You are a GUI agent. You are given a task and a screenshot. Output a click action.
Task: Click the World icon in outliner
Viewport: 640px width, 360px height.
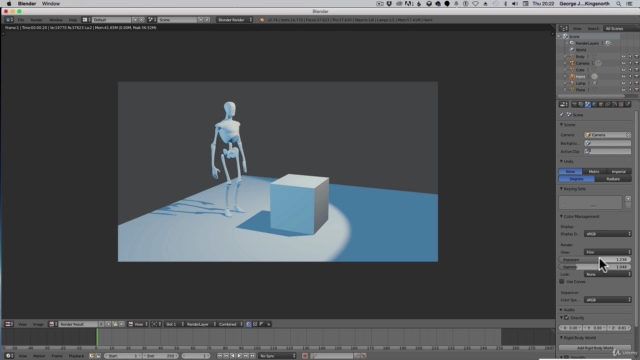[572, 50]
